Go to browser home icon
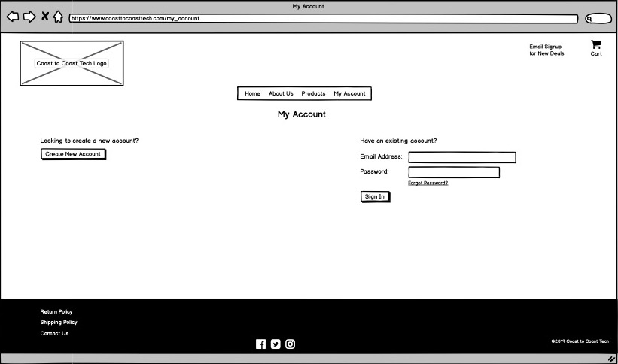 pos(58,17)
